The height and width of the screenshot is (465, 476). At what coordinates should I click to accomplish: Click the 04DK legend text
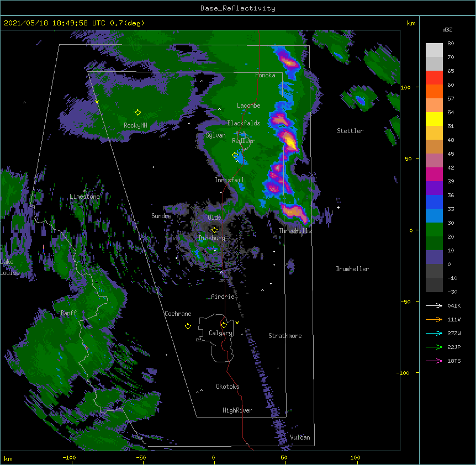coord(454,305)
